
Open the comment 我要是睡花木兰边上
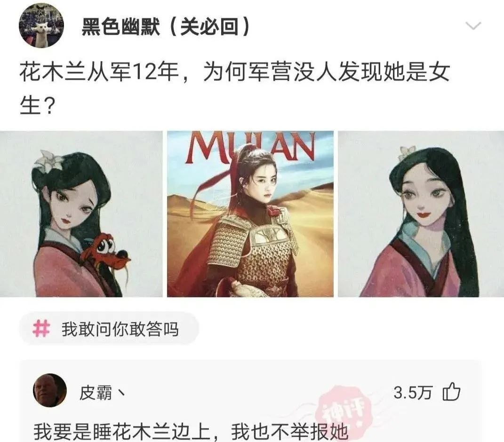[191, 432]
